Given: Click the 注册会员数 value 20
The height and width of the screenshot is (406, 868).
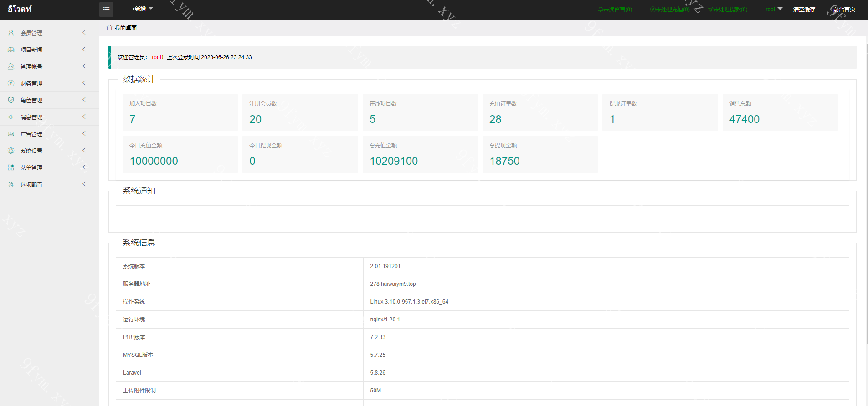Looking at the screenshot, I should 255,119.
